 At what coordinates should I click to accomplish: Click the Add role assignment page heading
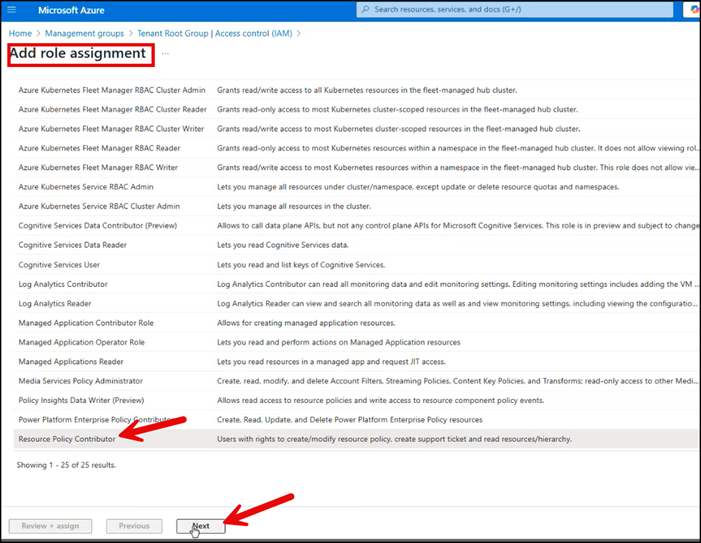78,54
